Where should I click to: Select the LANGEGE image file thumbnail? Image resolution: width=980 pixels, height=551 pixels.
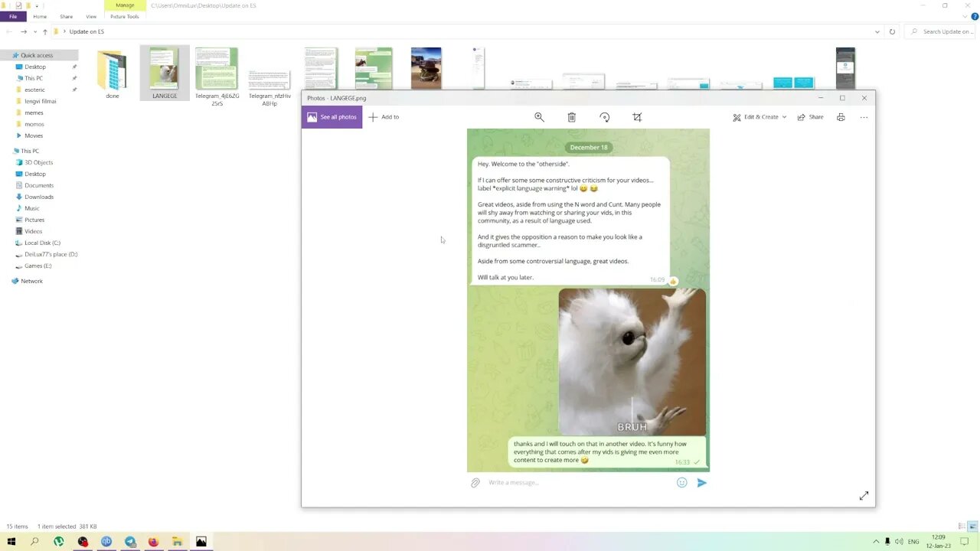[x=165, y=73]
